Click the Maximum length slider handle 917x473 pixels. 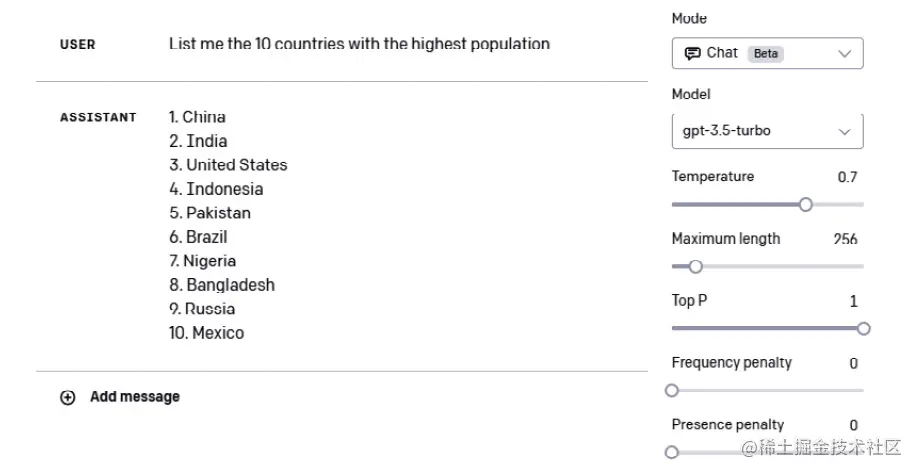(696, 266)
